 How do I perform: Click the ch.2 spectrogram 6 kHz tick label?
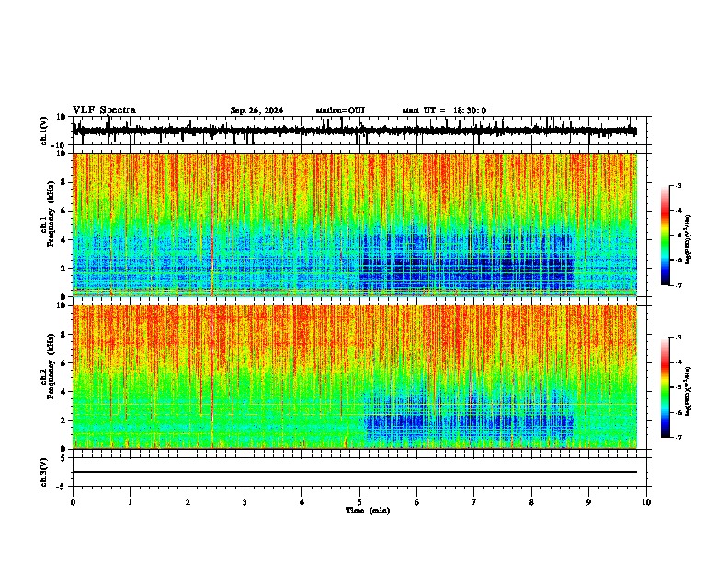63,362
